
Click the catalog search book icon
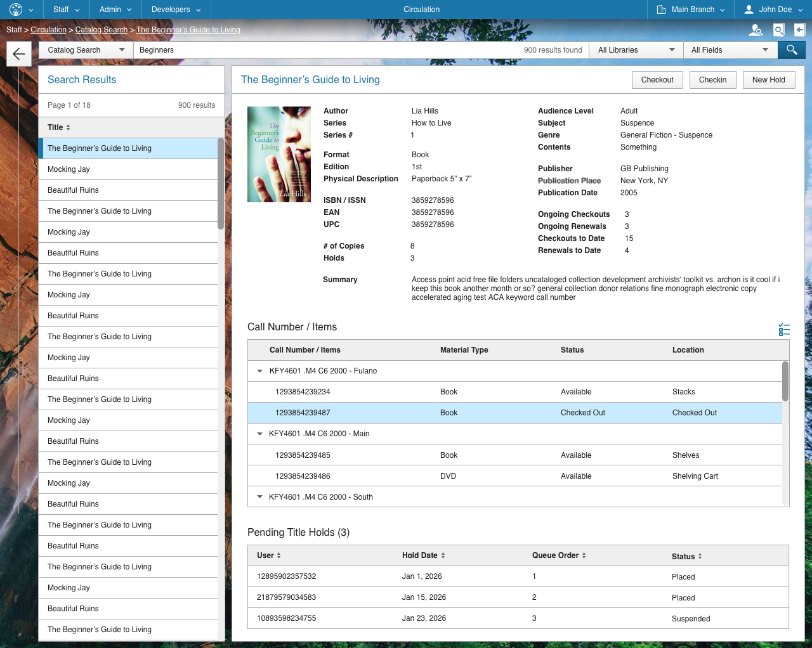[778, 29]
